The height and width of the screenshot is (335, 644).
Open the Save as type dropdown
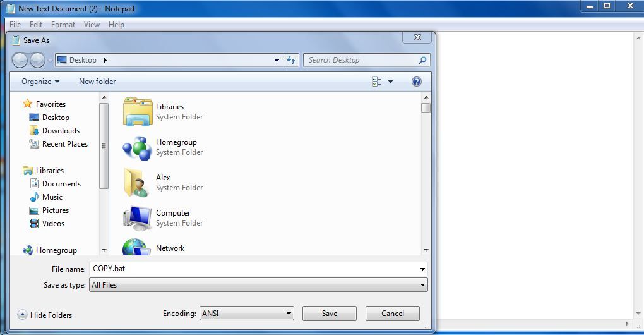(258, 285)
